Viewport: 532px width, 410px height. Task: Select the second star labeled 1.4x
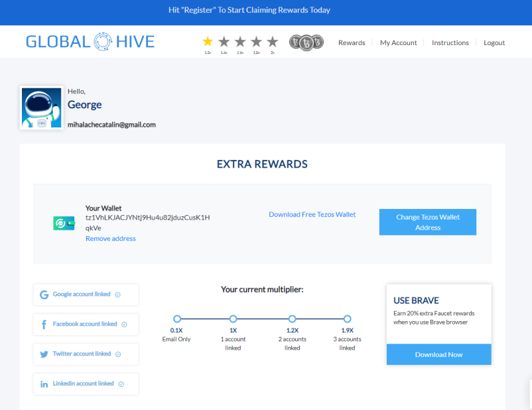tap(224, 42)
